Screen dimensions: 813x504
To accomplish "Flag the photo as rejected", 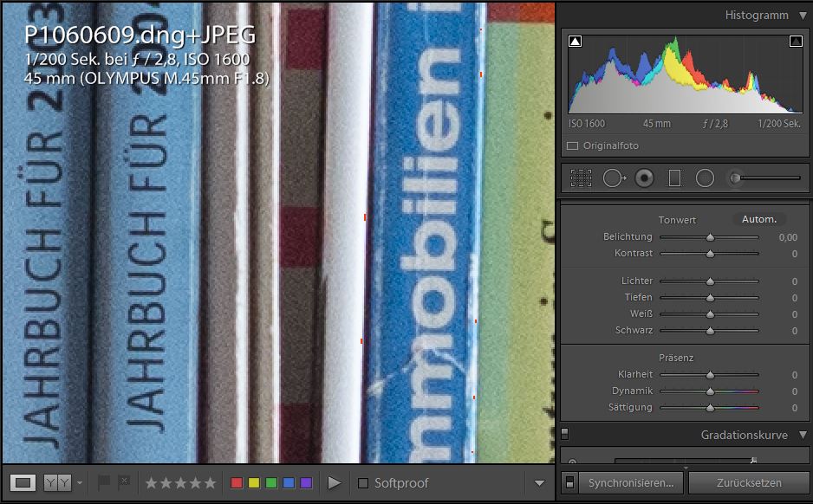I will [x=123, y=482].
